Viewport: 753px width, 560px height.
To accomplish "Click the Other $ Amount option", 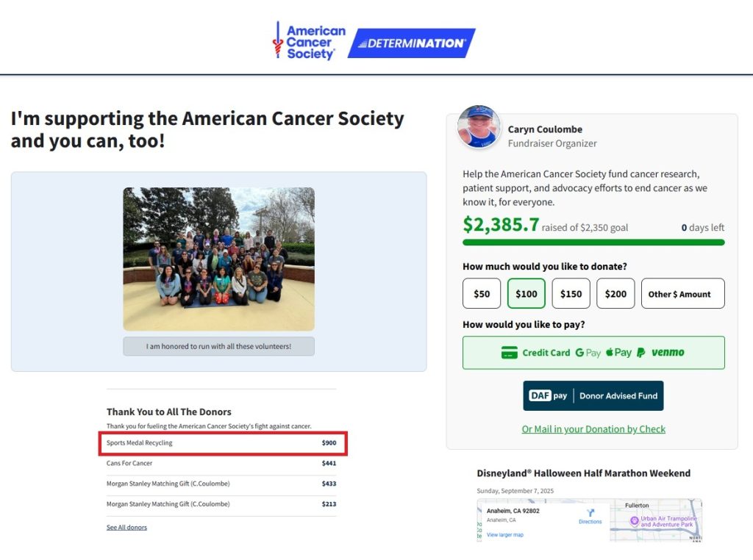I will point(682,294).
